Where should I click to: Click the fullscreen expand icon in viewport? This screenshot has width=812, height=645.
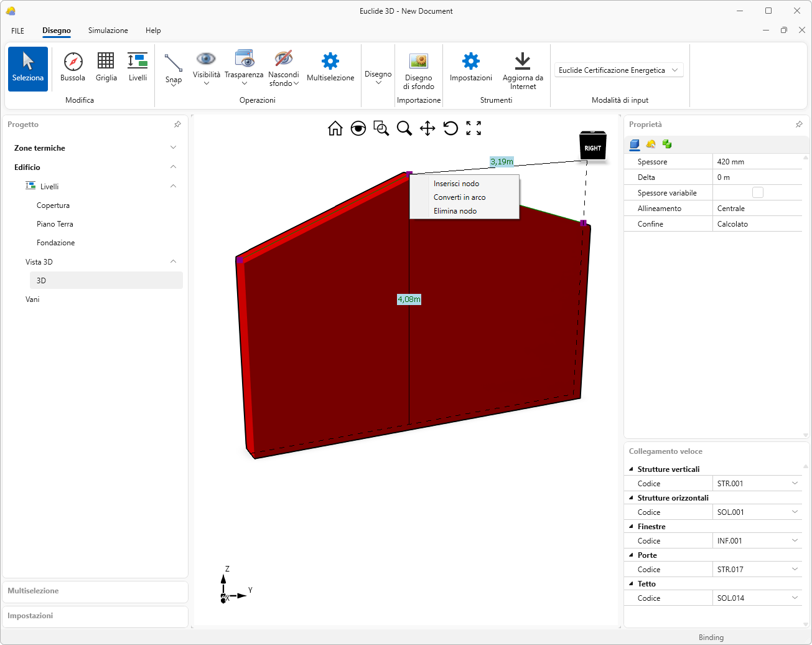coord(474,128)
